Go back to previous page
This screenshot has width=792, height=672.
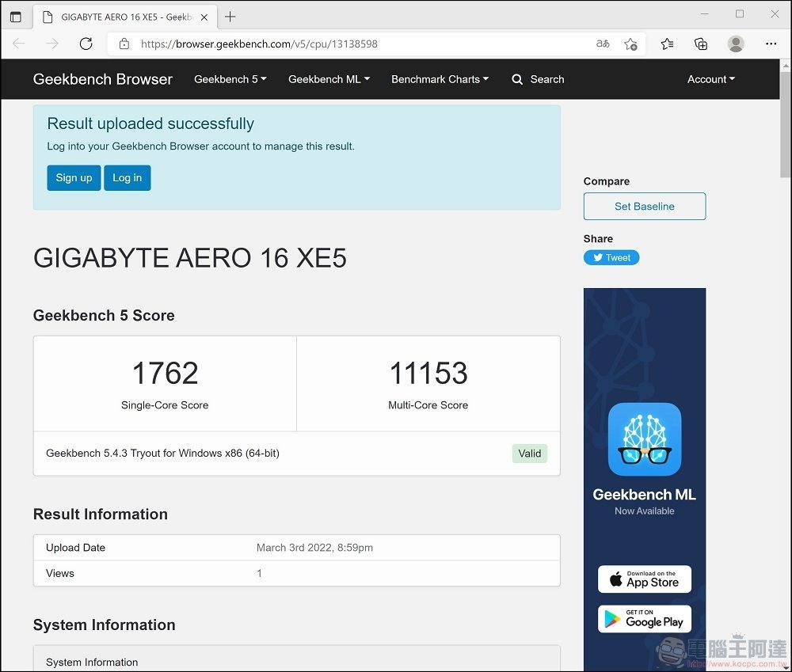coord(19,44)
